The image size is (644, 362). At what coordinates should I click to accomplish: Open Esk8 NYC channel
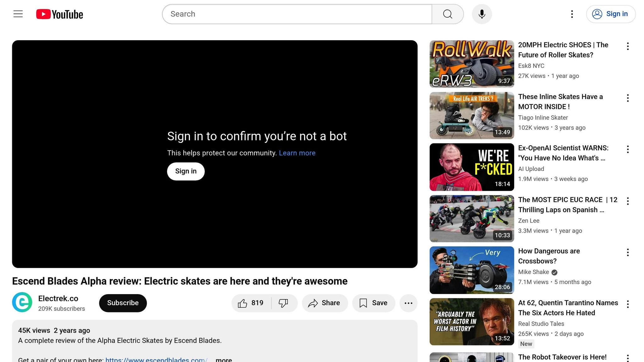pos(531,66)
